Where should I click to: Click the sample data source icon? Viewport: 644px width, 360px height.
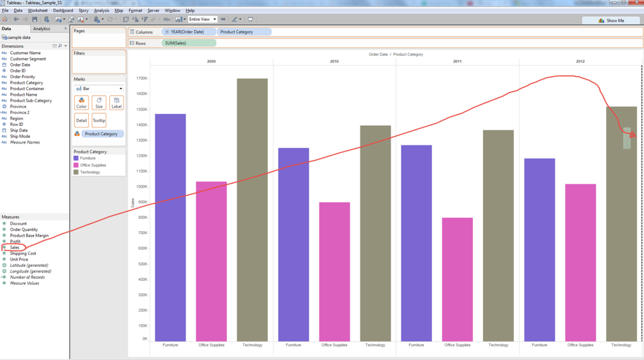point(4,37)
